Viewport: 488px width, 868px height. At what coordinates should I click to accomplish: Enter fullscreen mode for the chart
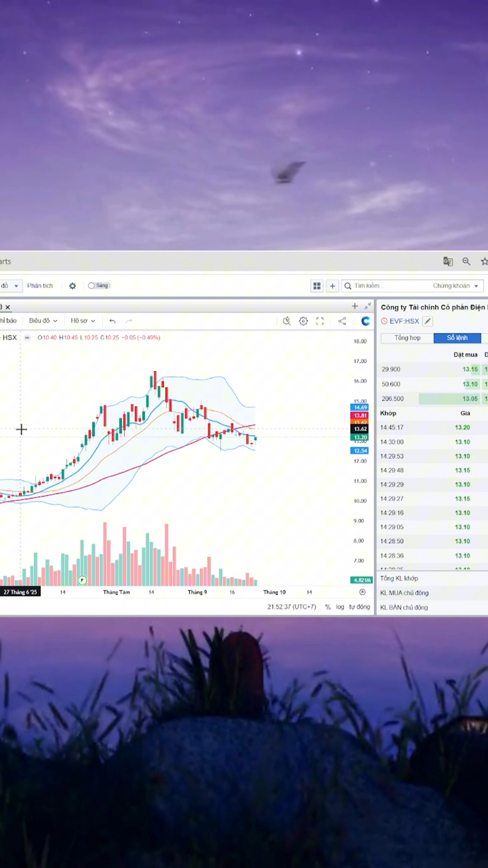pos(320,321)
